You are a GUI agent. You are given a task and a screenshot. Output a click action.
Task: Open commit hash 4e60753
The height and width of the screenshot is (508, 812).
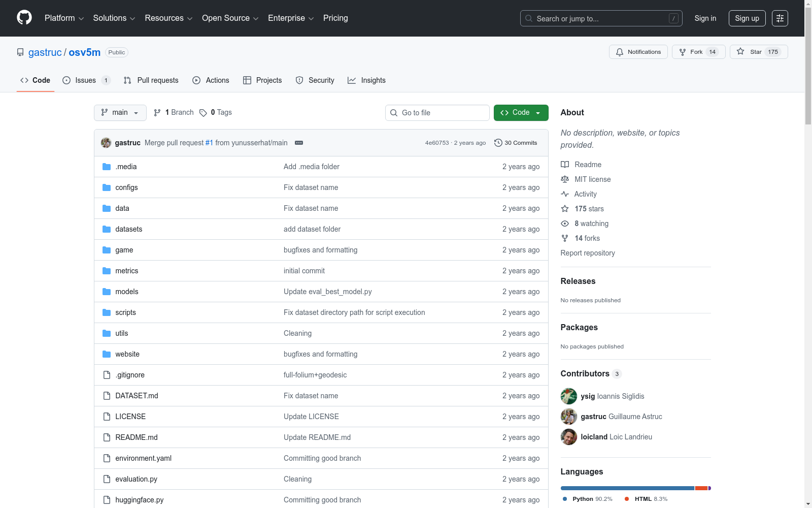tap(437, 143)
